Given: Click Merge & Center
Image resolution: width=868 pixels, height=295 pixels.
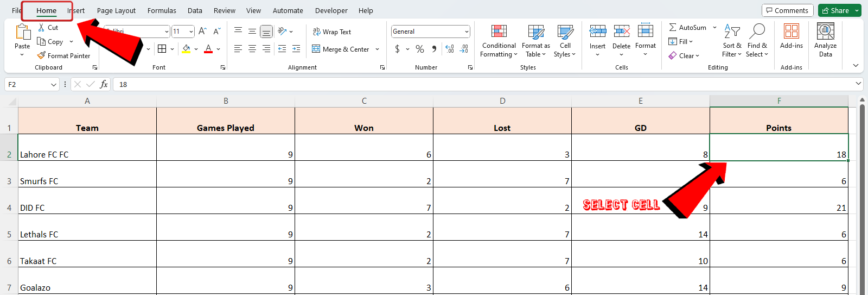Looking at the screenshot, I should pyautogui.click(x=341, y=49).
